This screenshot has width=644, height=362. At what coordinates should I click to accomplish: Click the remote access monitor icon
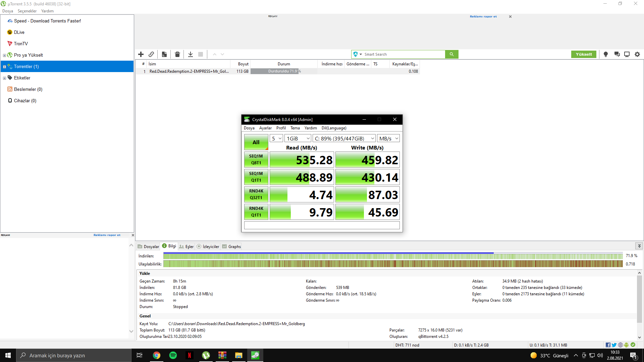[x=627, y=54]
